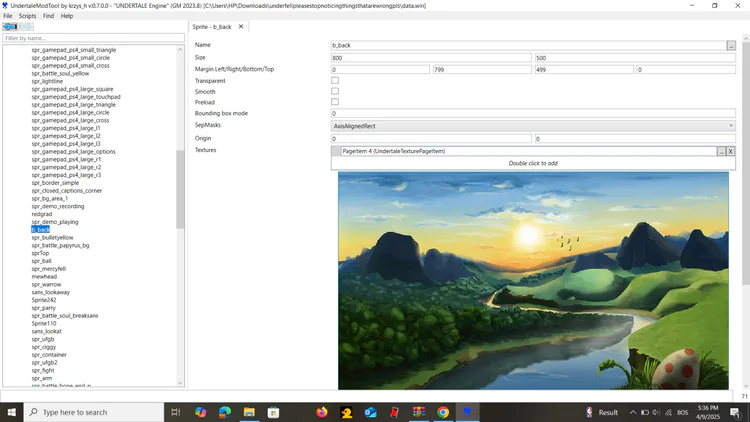This screenshot has width=750, height=422.
Task: Open battery status in system tray
Action: [x=645, y=412]
